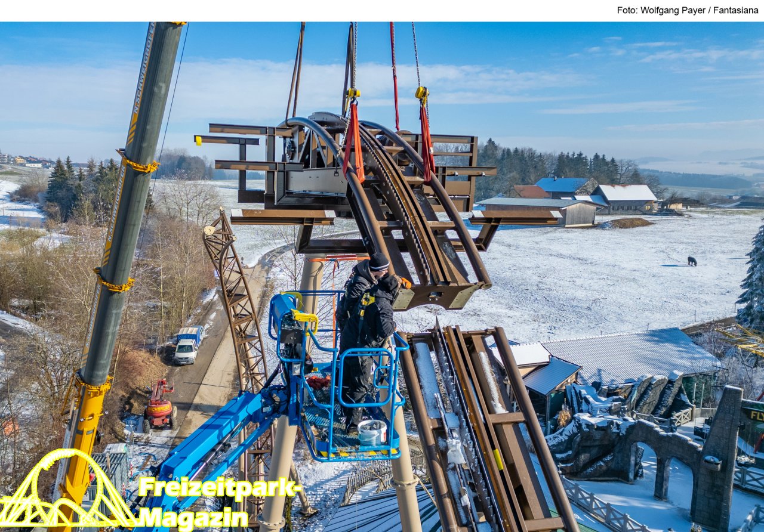Click the snow-covered gray station roof
Image resolution: width=764 pixels, height=532 pixels.
pos(633,355)
